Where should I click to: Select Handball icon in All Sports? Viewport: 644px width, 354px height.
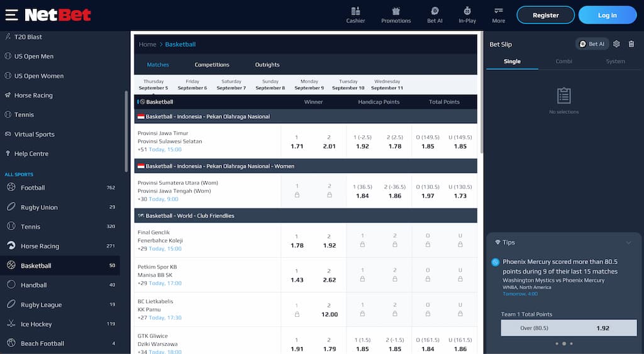(11, 285)
